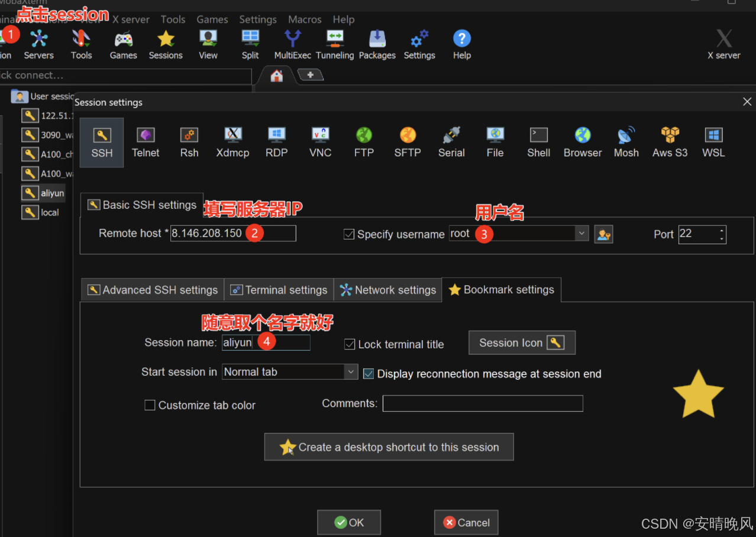Switch to Bookmark settings tab
Screen dimensions: 756x537
(x=502, y=290)
